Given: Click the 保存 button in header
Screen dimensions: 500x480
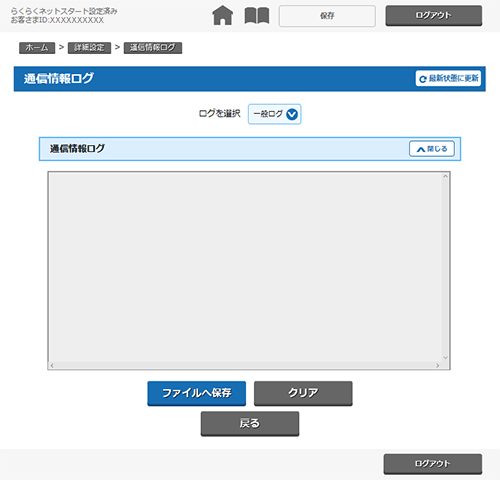Looking at the screenshot, I should (x=327, y=16).
